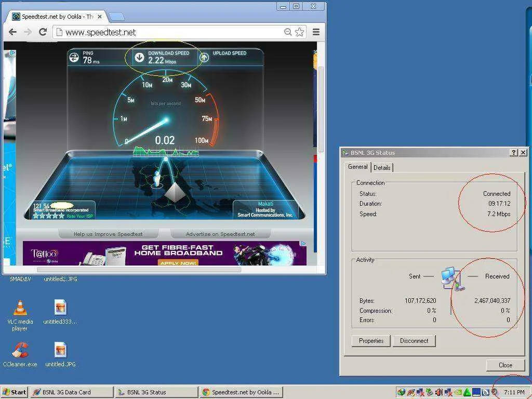
Task: Open VLC media player desktop icon
Action: coord(20,315)
